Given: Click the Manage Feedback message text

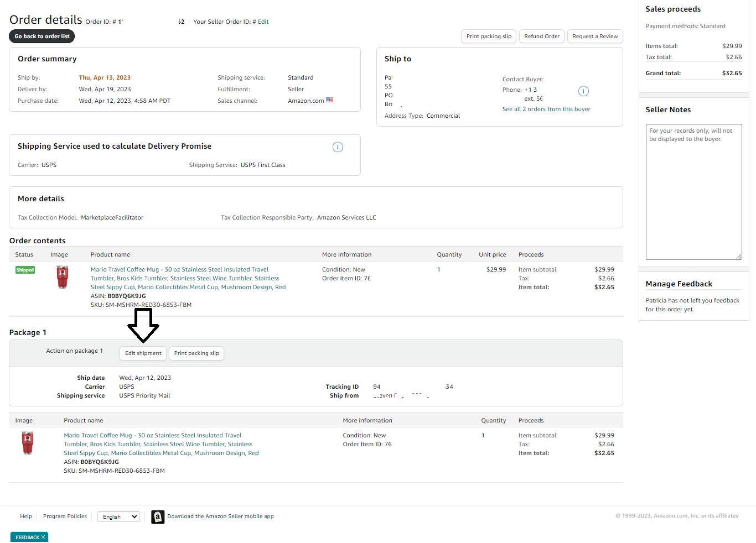Looking at the screenshot, I should point(692,305).
